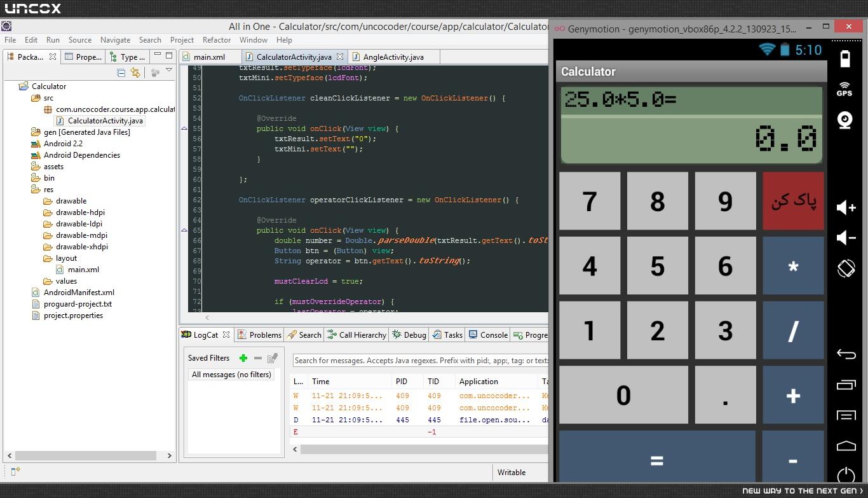Open Genymotion GPS widget
The width and height of the screenshot is (868, 498).
[x=844, y=89]
